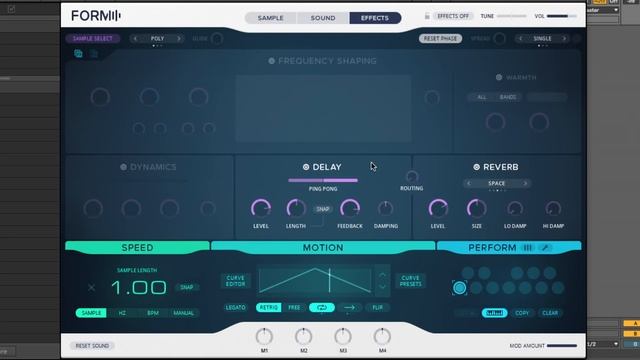Enable the DYNAMICS power toggle
Image resolution: width=640 pixels, height=360 pixels.
(123, 167)
